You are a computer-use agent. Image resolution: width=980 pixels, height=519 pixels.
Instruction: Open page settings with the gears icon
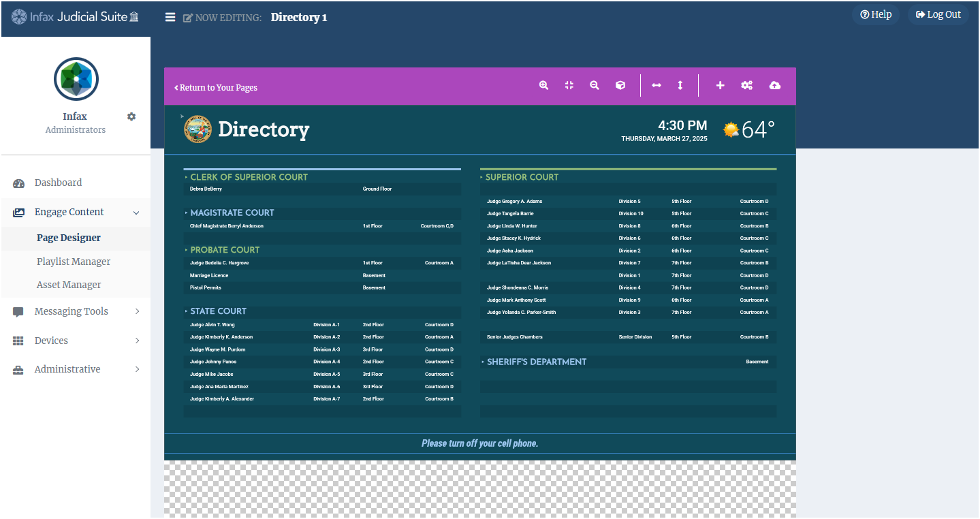(747, 86)
